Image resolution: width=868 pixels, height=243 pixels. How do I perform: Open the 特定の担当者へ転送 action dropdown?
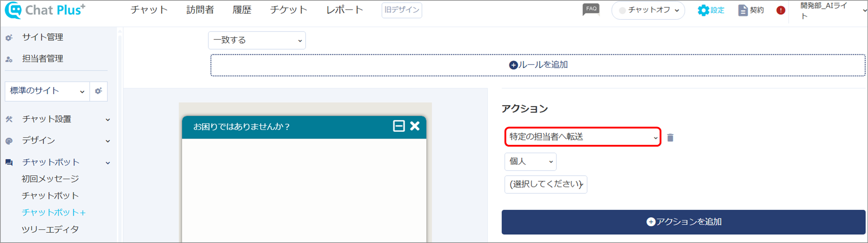click(583, 137)
